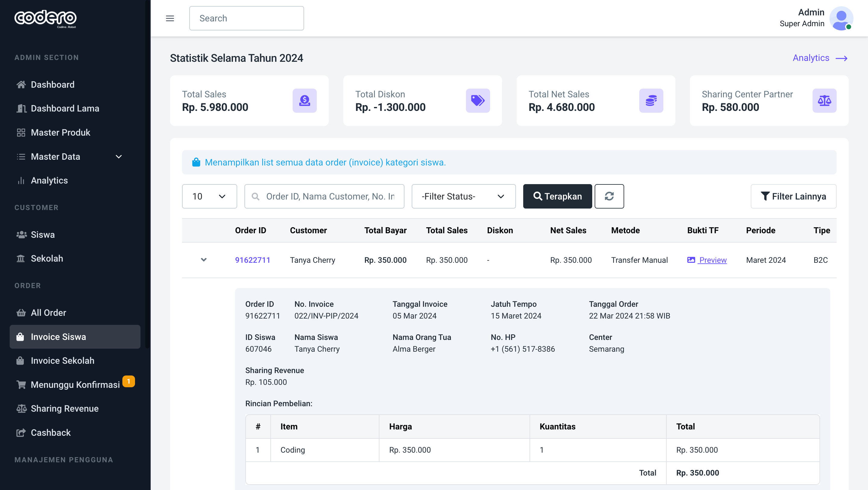Click the refresh icon button
The width and height of the screenshot is (868, 490).
coord(609,196)
